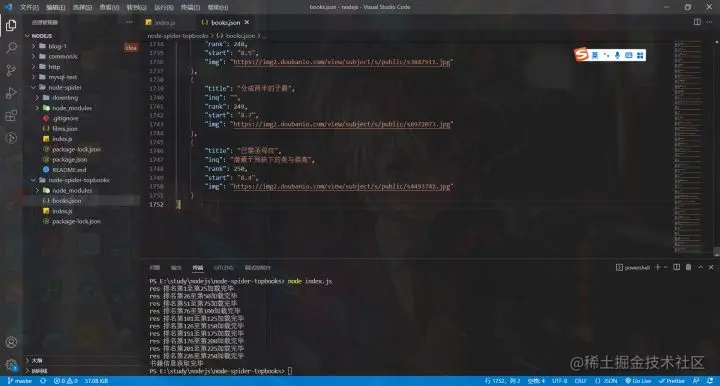Switch to the GITLENS panel tab
The height and width of the screenshot is (386, 720).
coord(224,268)
